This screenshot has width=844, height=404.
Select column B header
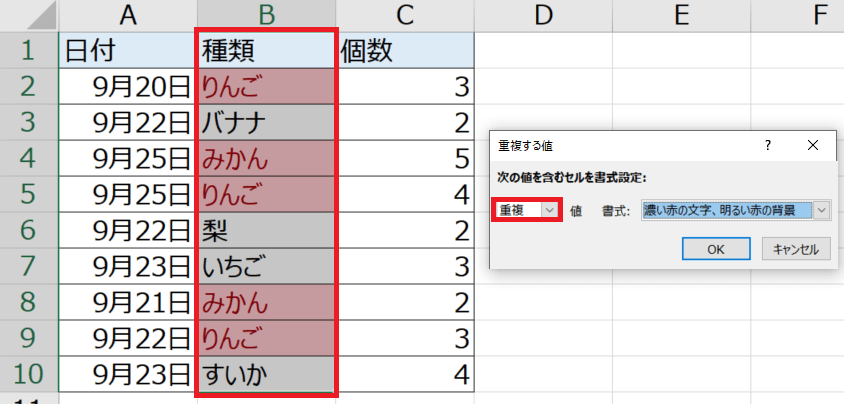266,14
